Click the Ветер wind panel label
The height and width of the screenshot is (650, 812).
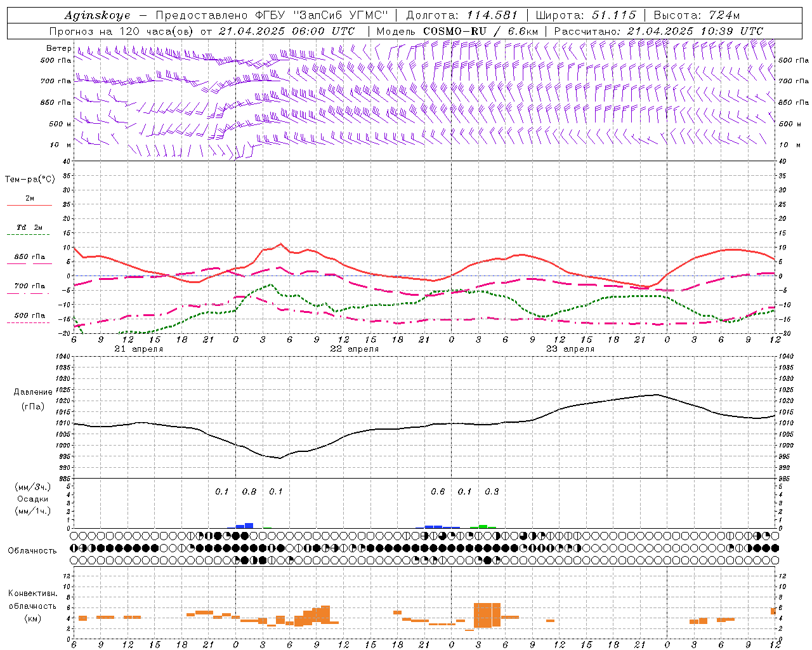(x=59, y=48)
